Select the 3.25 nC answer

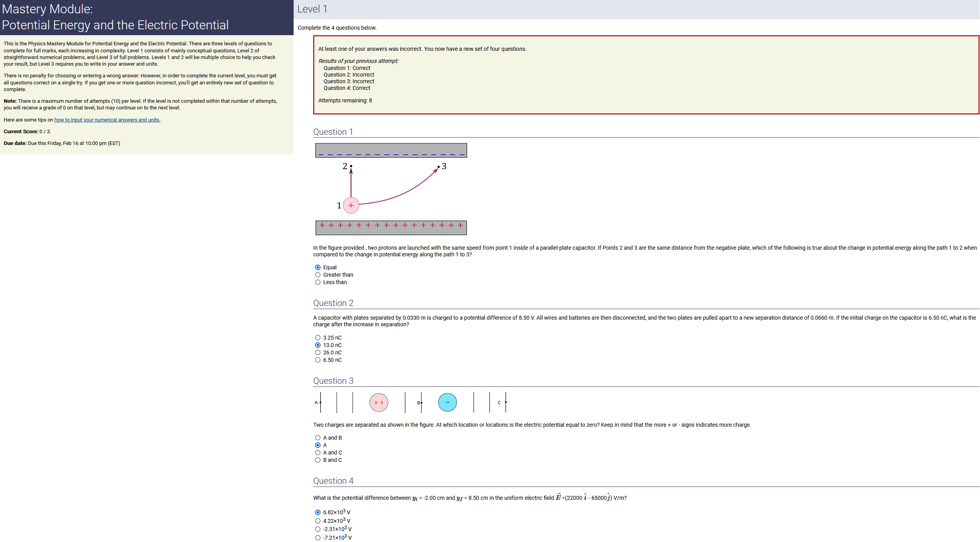tap(317, 338)
